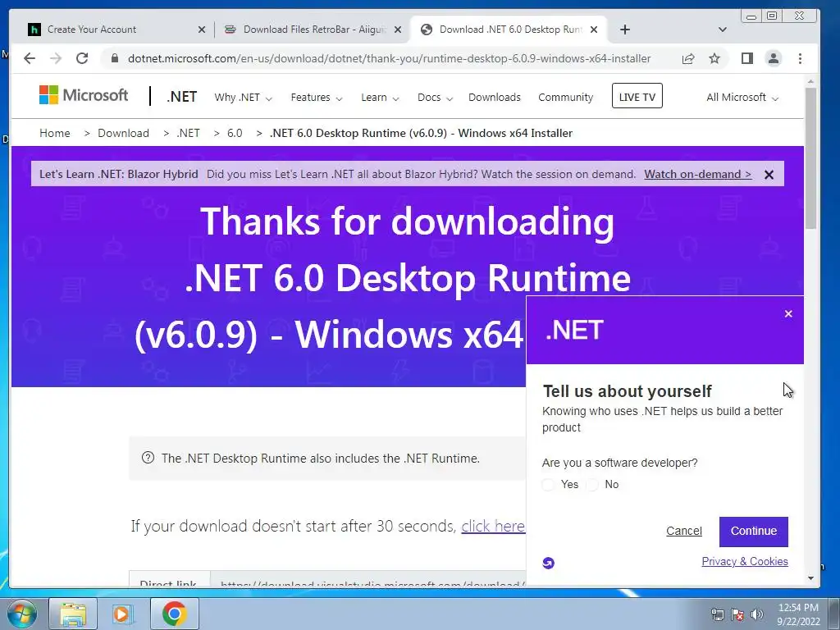
Task: Select No for software developer question
Action: (592, 485)
